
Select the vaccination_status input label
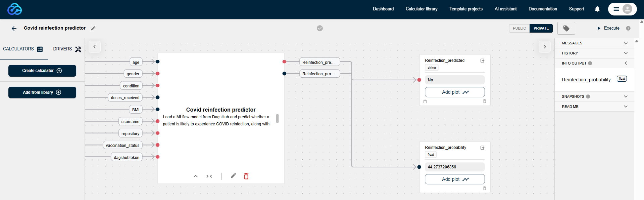(122, 145)
